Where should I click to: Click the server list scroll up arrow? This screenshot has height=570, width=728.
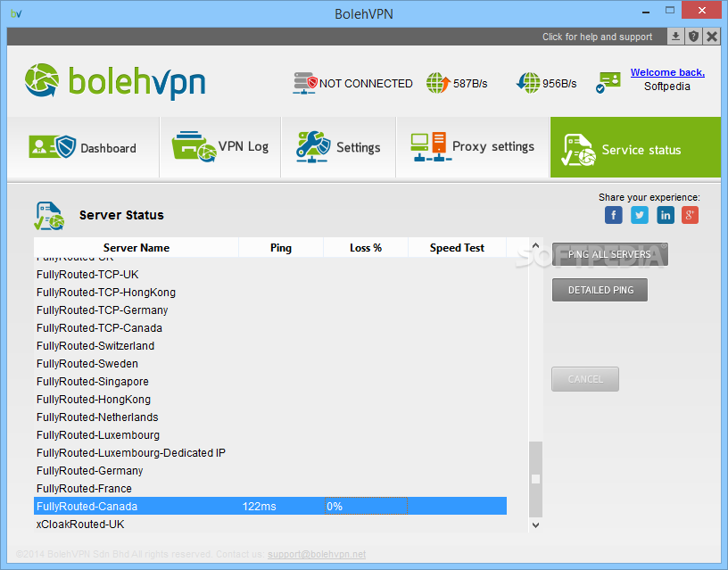pos(535,245)
